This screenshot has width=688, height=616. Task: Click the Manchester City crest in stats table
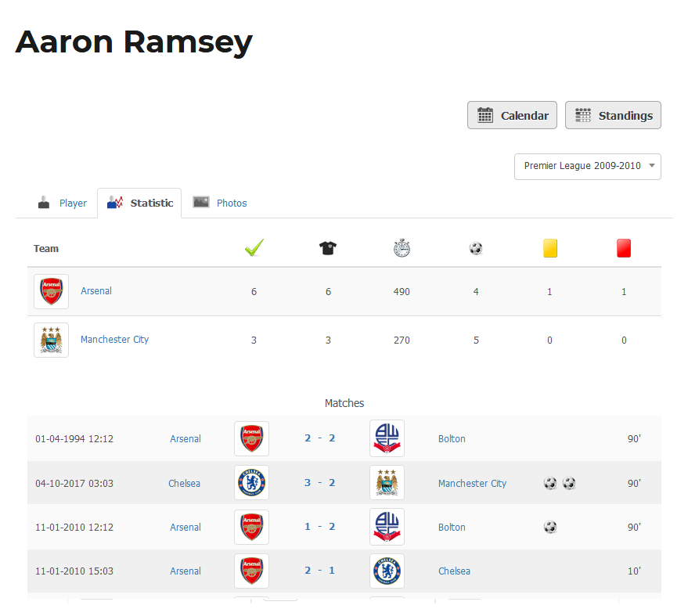click(52, 340)
